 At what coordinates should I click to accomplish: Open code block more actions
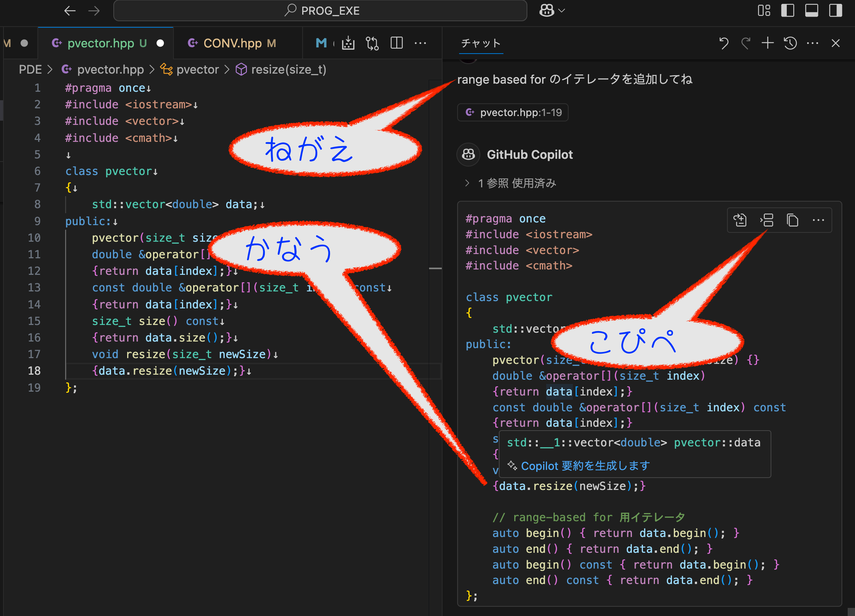(x=818, y=220)
